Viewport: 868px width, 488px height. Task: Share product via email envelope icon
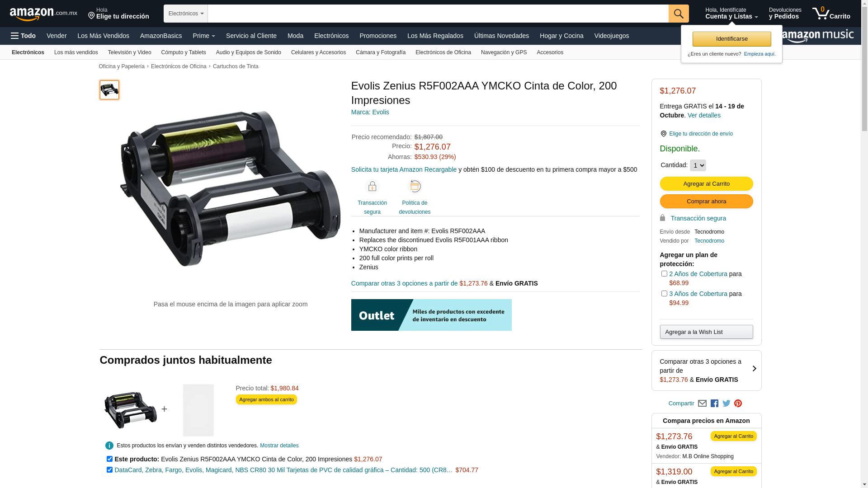[x=702, y=403]
